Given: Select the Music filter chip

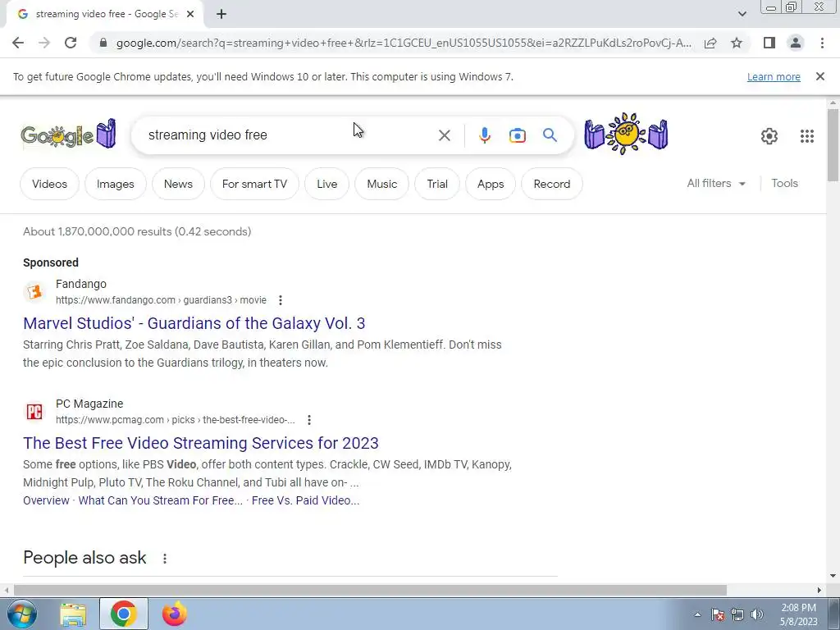Looking at the screenshot, I should (382, 184).
